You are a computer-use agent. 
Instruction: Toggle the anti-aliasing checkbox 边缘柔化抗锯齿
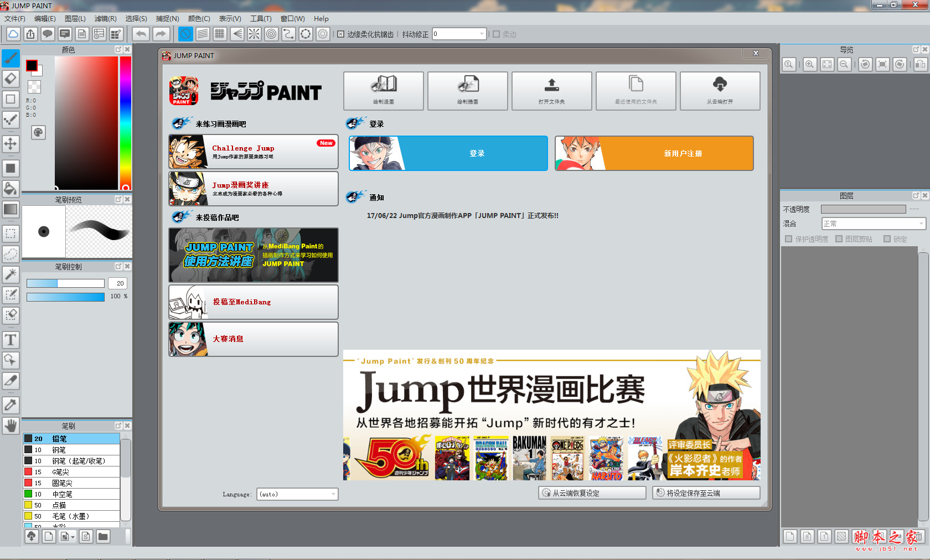340,34
